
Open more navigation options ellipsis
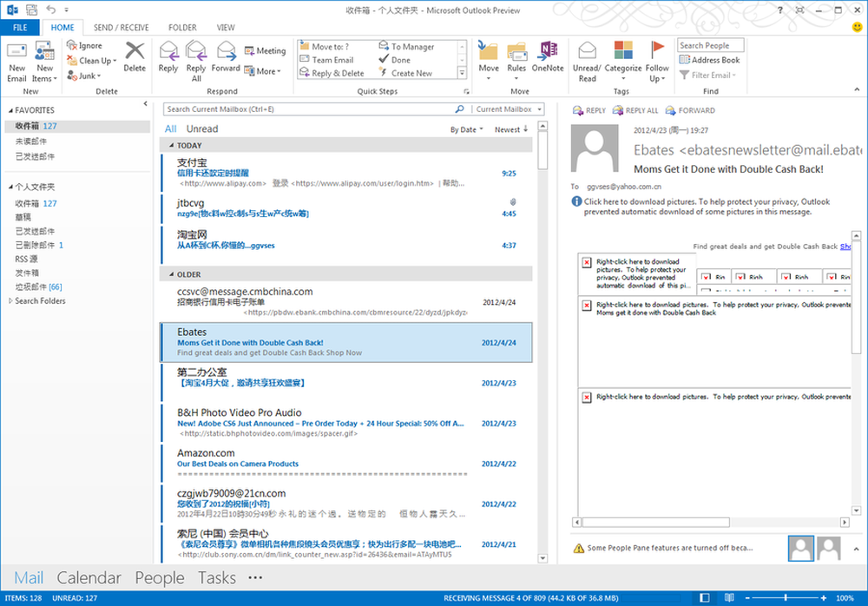click(x=254, y=577)
